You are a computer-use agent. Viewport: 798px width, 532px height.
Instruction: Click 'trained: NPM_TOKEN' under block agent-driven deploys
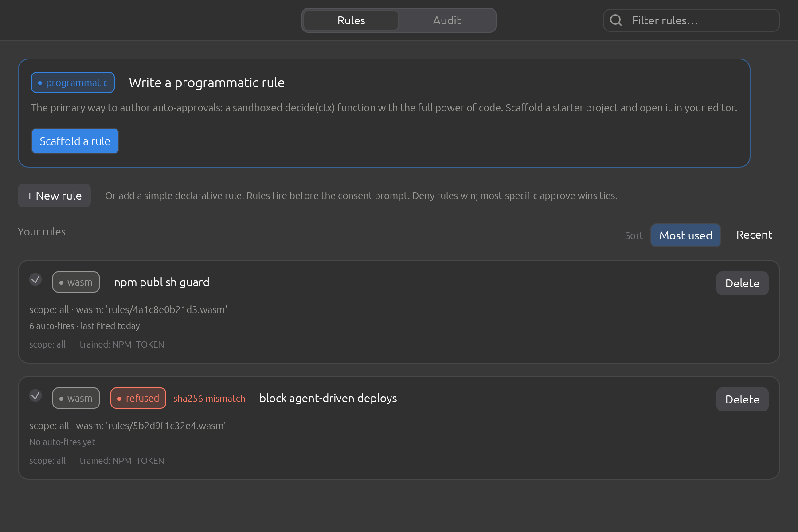click(122, 461)
